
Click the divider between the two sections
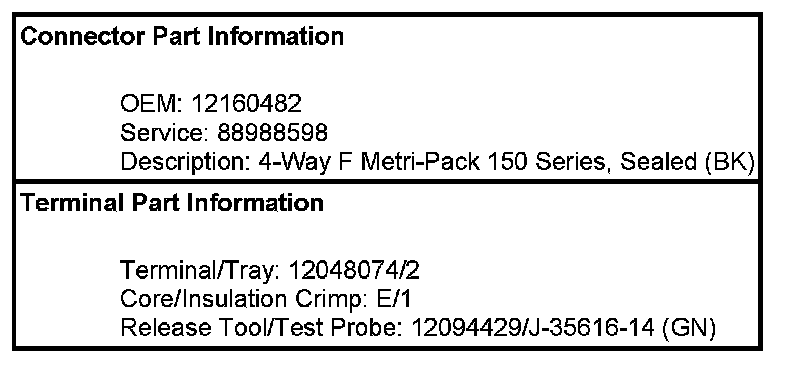(x=388, y=181)
